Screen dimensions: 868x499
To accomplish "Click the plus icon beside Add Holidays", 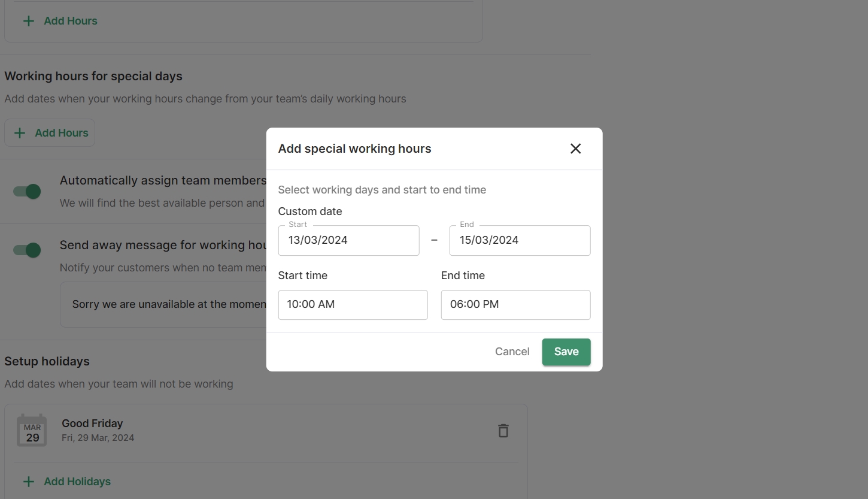I will coord(28,482).
